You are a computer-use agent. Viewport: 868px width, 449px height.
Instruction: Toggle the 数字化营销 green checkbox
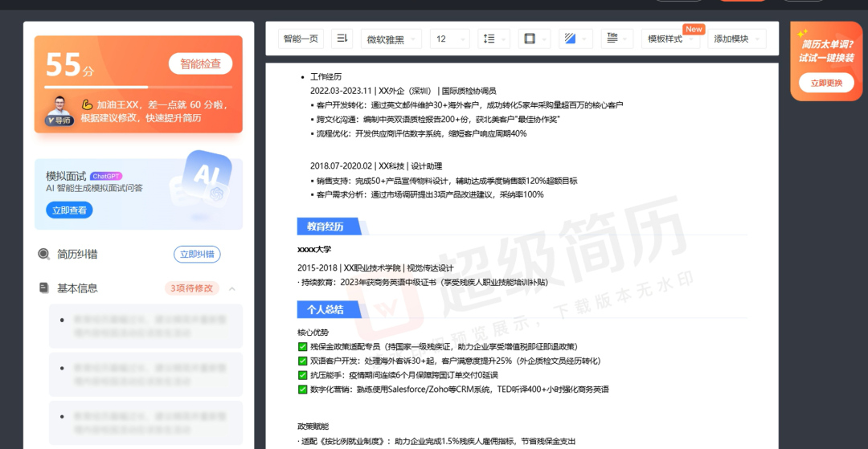click(302, 390)
